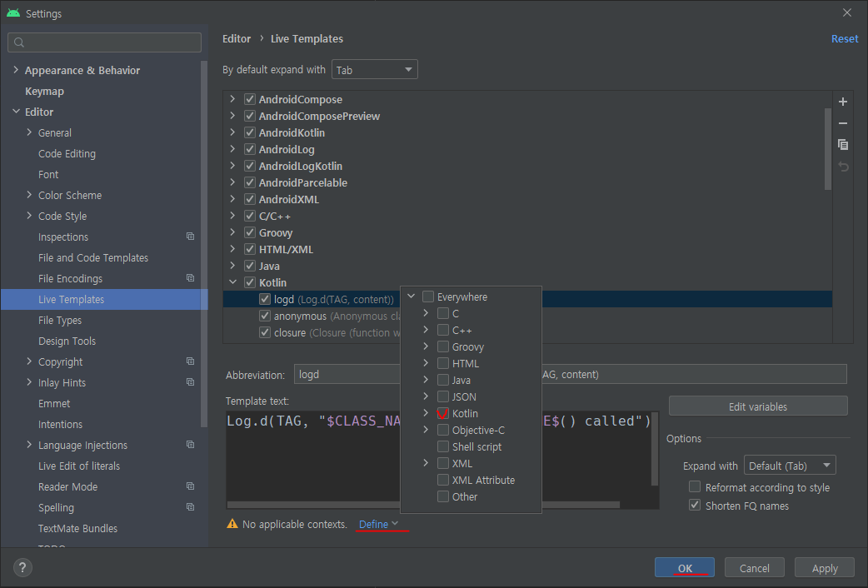Expand the Kotlin context in popup

click(x=426, y=413)
